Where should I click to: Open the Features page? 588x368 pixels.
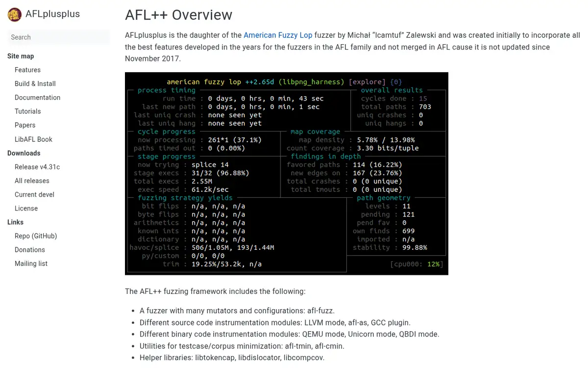(27, 70)
